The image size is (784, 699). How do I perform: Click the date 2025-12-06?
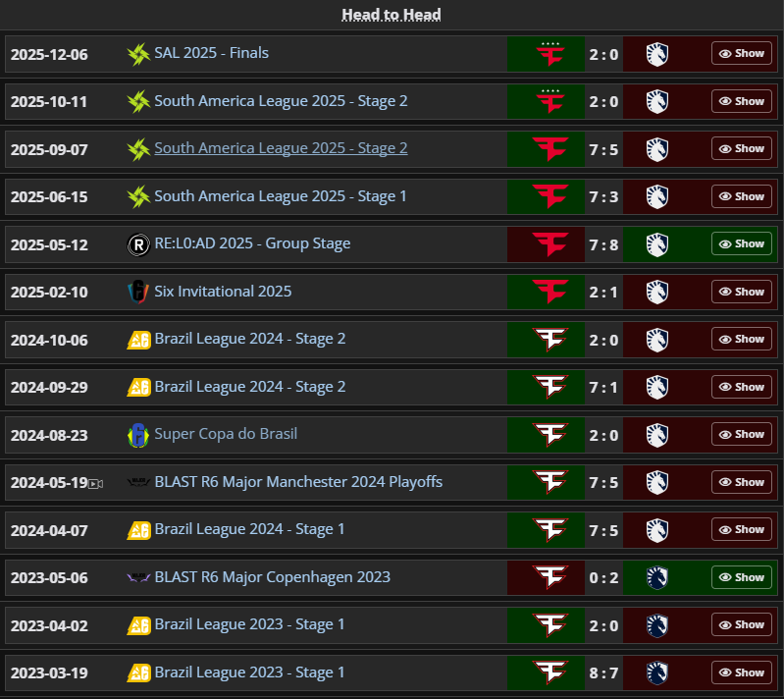(49, 54)
